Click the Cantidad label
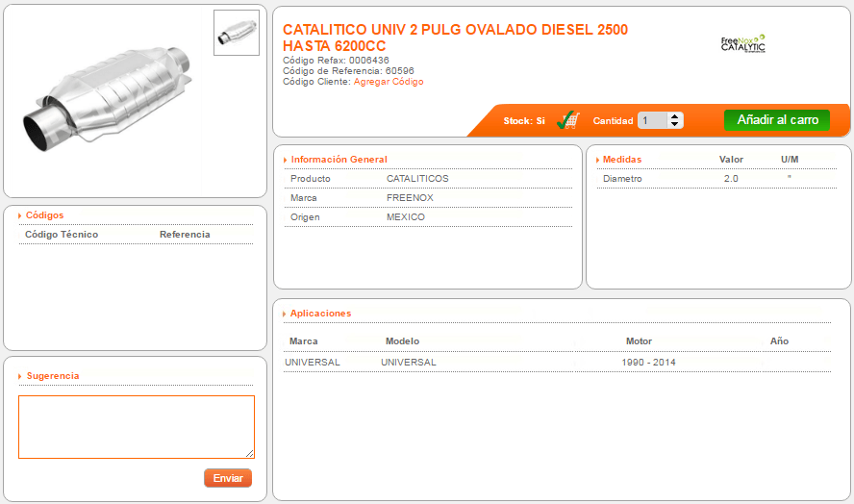The width and height of the screenshot is (854, 504). (613, 121)
